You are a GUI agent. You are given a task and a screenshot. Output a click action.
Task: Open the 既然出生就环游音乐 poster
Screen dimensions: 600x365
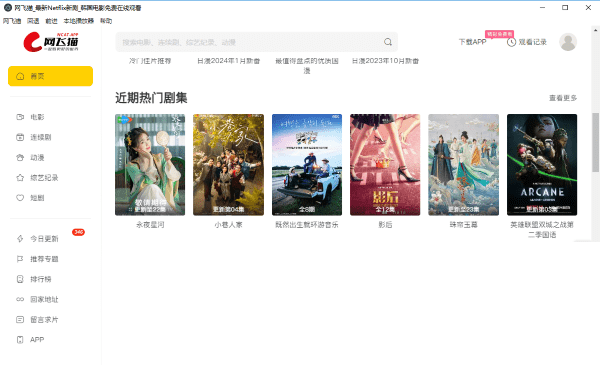(307, 165)
